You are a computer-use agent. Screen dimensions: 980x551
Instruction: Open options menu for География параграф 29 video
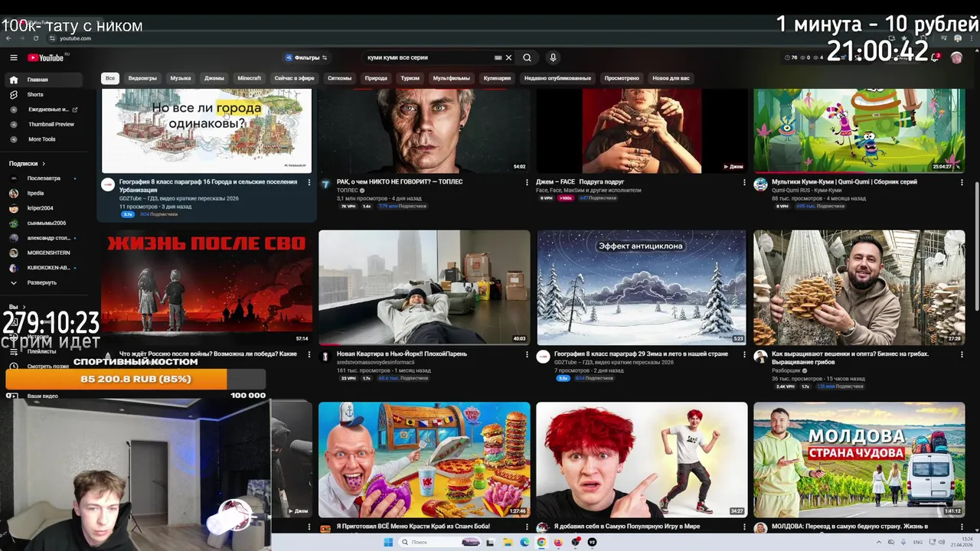tap(744, 354)
